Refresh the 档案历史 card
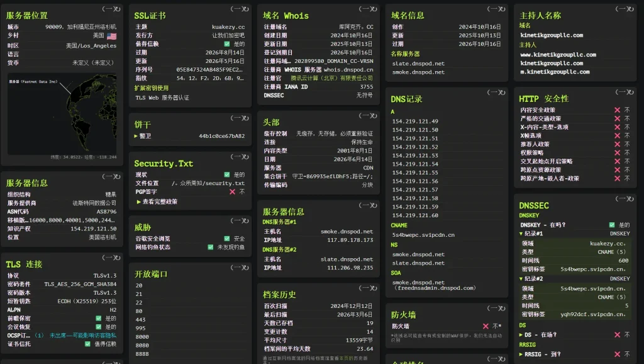The height and width of the screenshot is (364, 644). [374, 288]
